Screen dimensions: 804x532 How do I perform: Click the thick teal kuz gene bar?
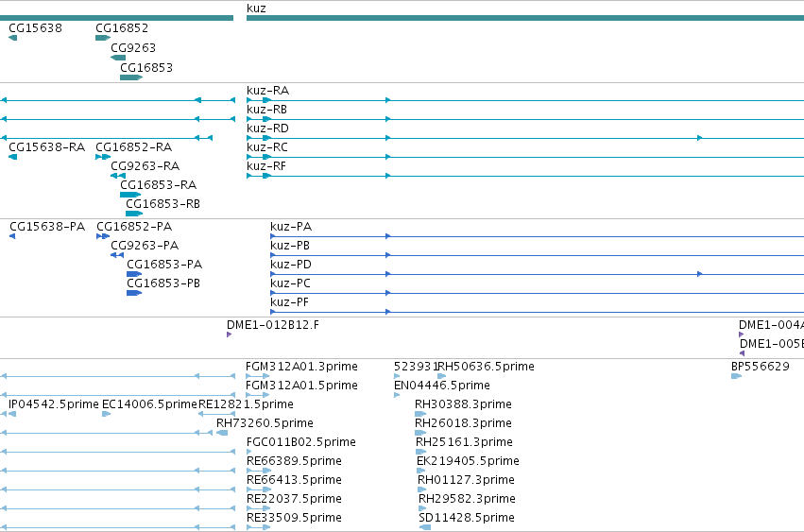(525, 18)
